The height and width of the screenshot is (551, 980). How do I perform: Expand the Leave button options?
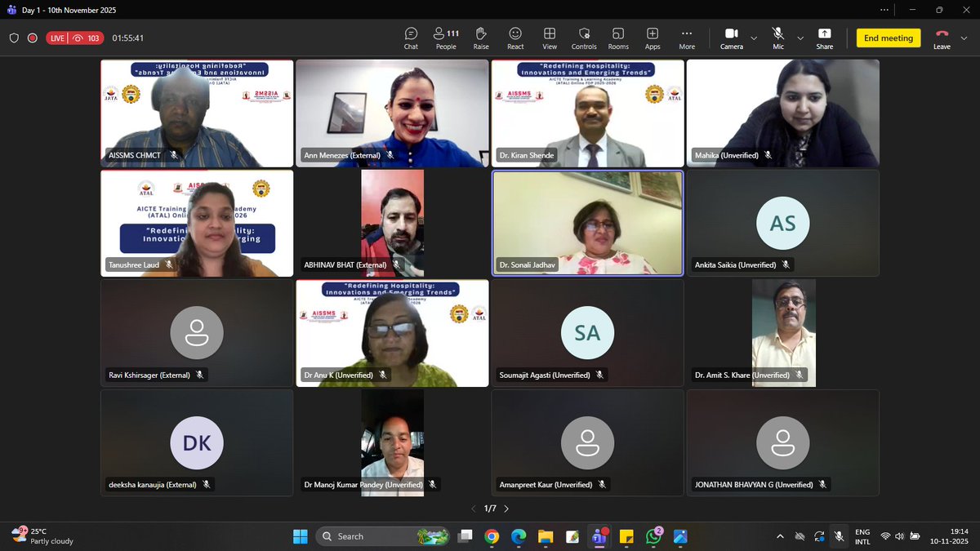click(964, 38)
